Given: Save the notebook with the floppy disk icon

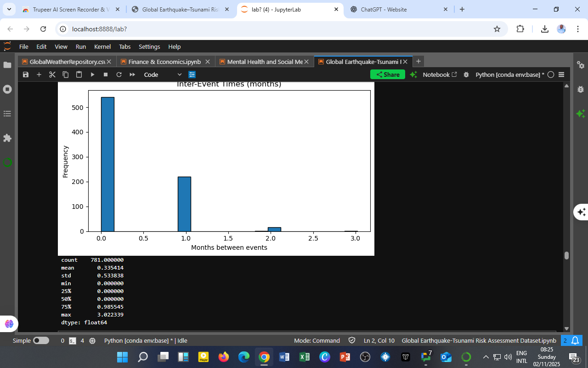Looking at the screenshot, I should pyautogui.click(x=26, y=75).
